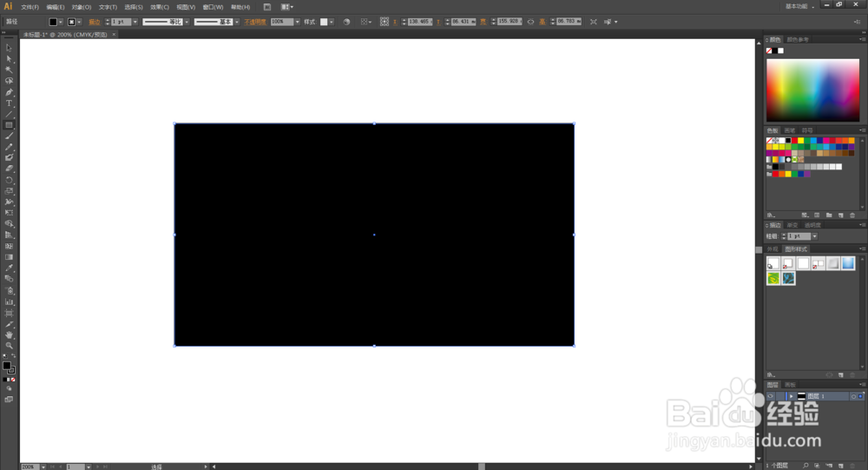Click the 高 height label link
This screenshot has width=868, height=470.
point(542,22)
